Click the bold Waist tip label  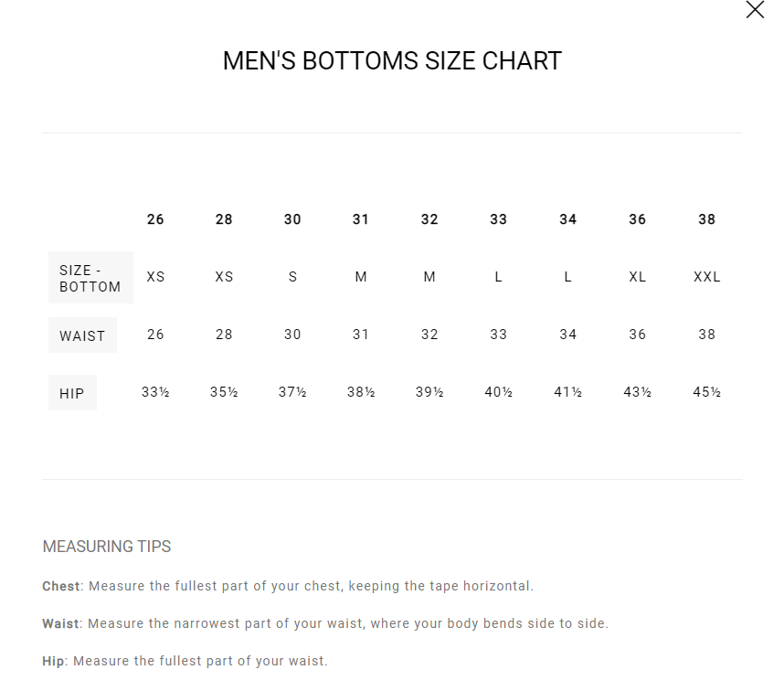(60, 623)
